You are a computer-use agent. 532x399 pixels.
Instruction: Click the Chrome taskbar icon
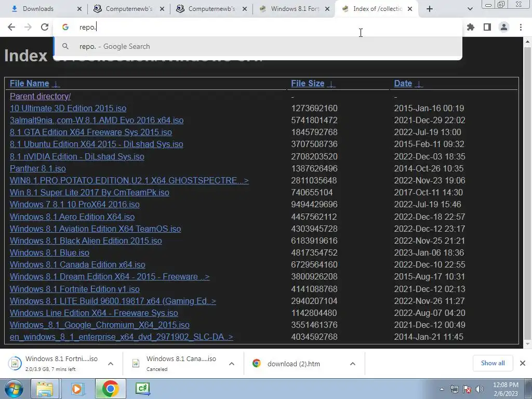pyautogui.click(x=110, y=389)
